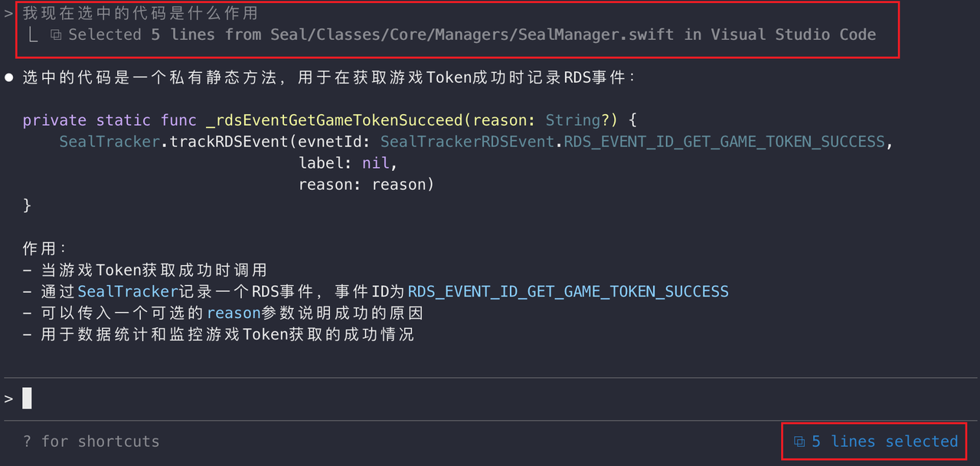Click the selection icon before "Selected 5 lines"

click(56, 35)
